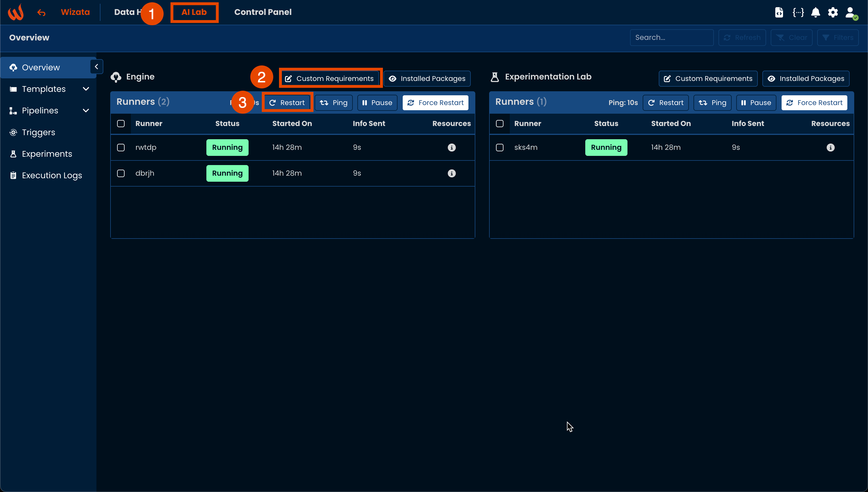This screenshot has width=868, height=492.
Task: Click the user profile icon
Action: click(850, 13)
